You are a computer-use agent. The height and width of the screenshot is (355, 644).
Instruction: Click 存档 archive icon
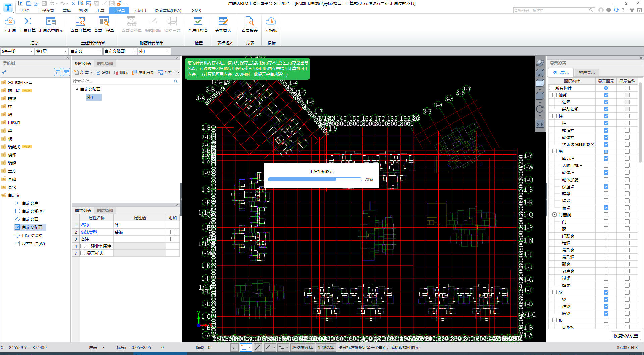tap(165, 72)
